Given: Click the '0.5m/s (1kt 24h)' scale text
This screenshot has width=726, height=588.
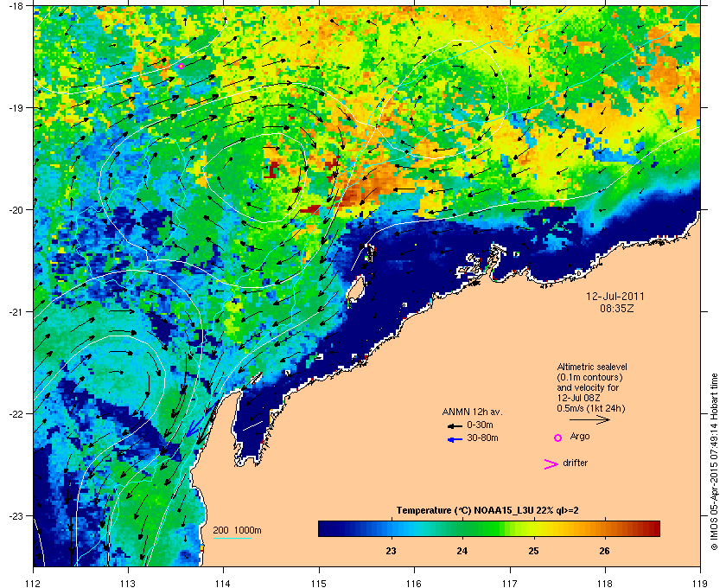Looking at the screenshot, I should point(591,409).
